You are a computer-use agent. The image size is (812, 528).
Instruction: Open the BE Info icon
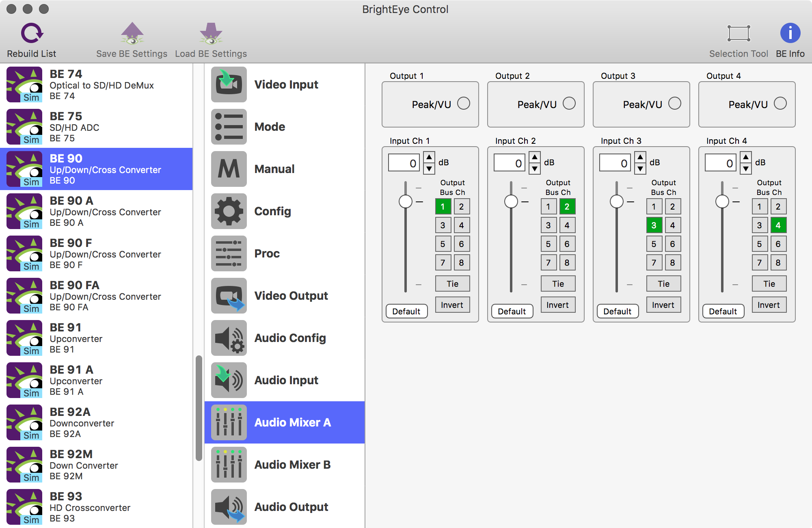click(790, 33)
